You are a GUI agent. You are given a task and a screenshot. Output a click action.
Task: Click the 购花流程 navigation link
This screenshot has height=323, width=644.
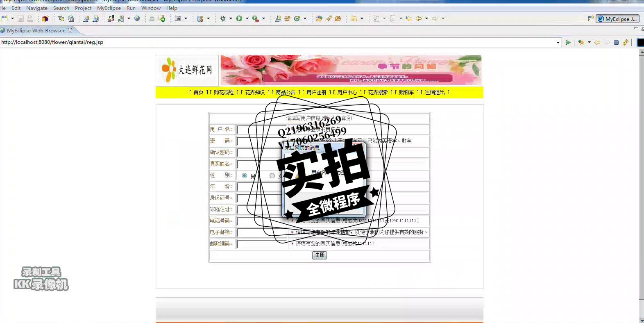(224, 92)
